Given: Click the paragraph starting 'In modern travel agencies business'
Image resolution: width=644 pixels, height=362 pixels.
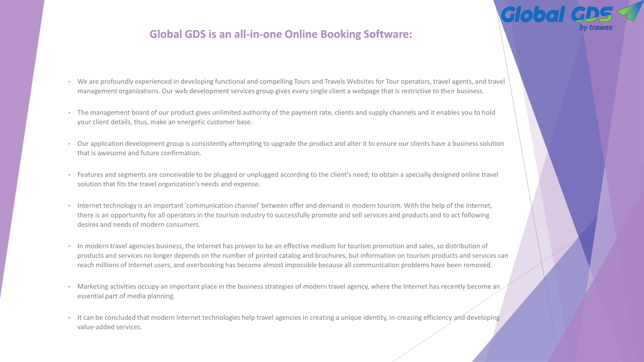Looking at the screenshot, I should click(292, 255).
